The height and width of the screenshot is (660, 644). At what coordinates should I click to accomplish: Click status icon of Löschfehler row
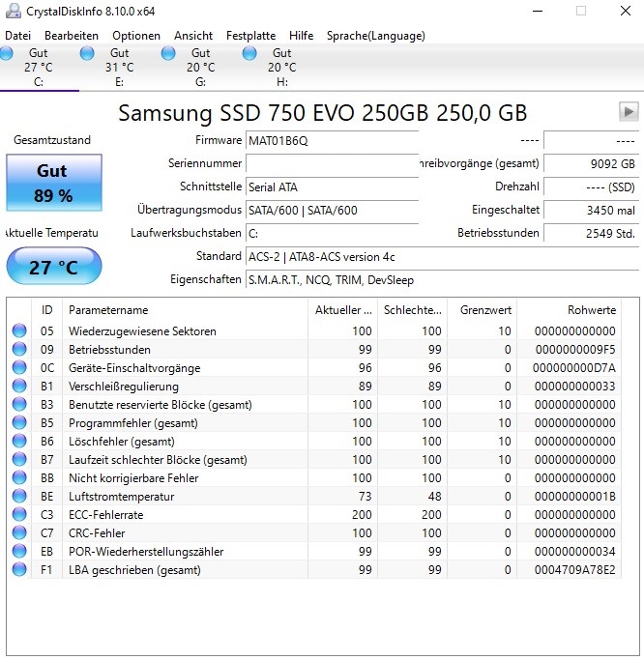[x=19, y=441]
